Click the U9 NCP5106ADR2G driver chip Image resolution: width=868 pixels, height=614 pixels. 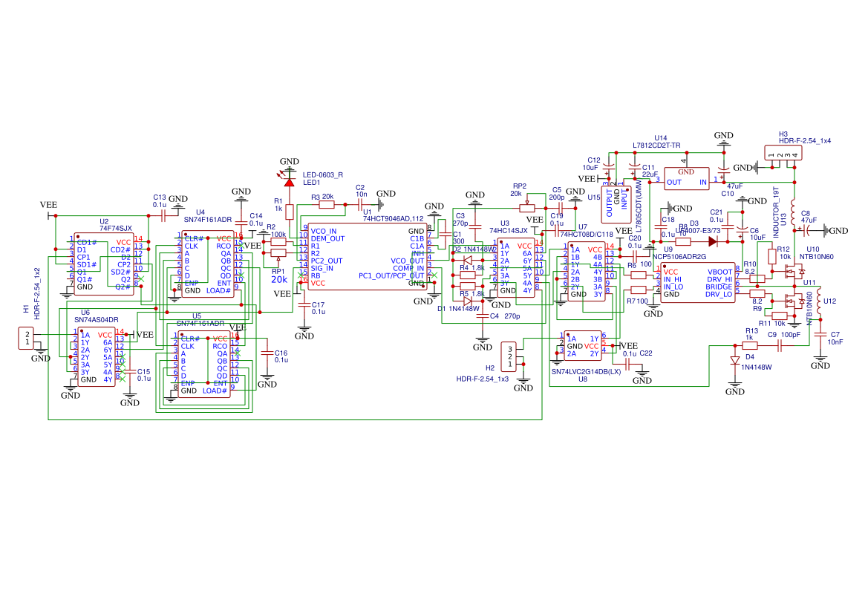(698, 282)
